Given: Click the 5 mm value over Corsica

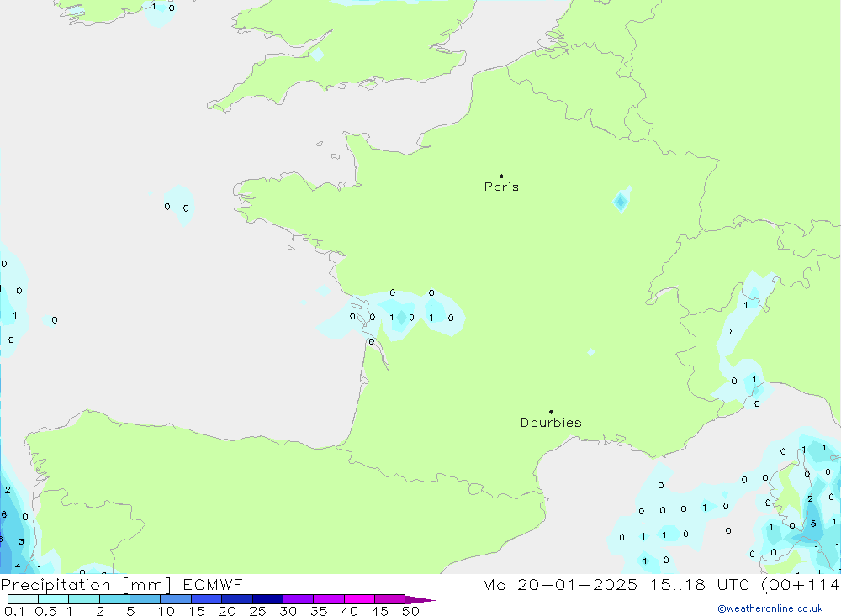Looking at the screenshot, I should (813, 524).
